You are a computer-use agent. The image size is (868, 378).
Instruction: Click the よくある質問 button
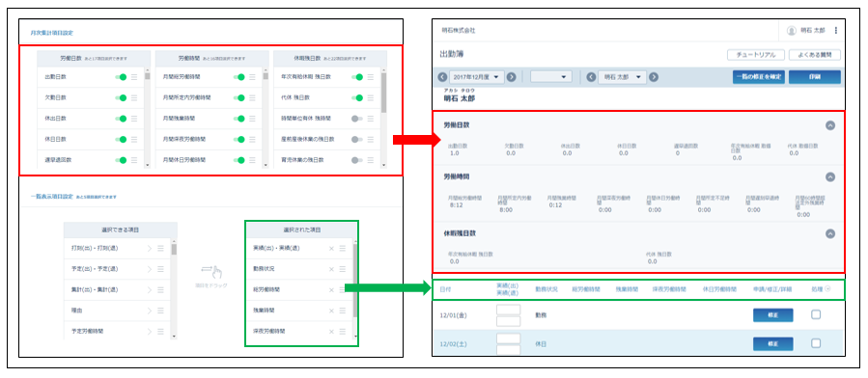(x=815, y=55)
